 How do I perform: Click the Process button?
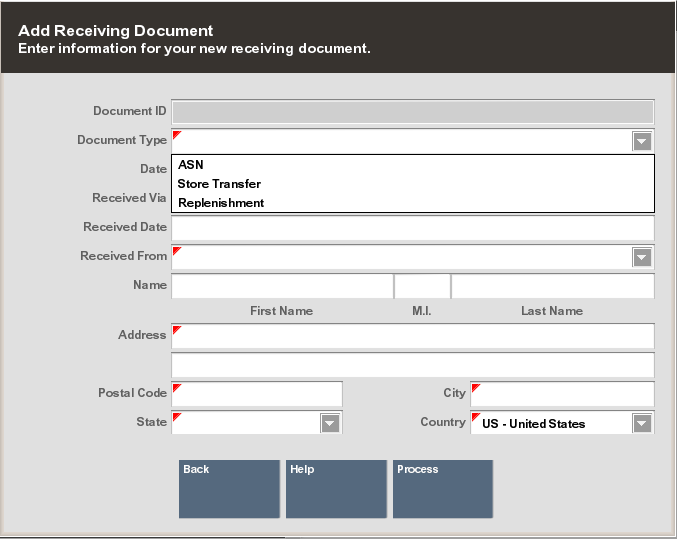pyautogui.click(x=443, y=489)
